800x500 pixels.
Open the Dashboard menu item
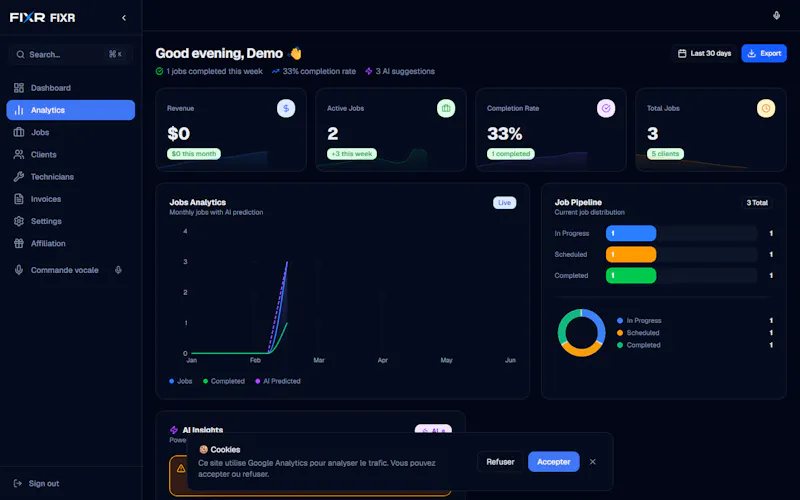point(70,88)
